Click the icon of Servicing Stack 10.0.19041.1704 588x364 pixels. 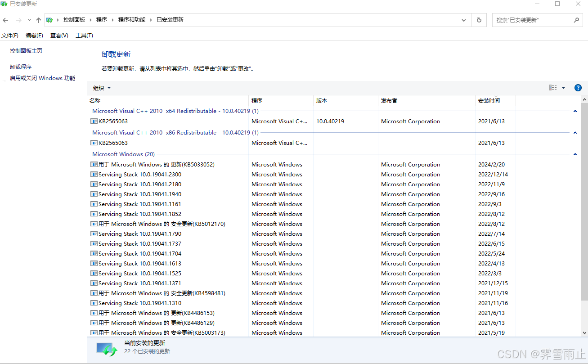pyautogui.click(x=94, y=254)
